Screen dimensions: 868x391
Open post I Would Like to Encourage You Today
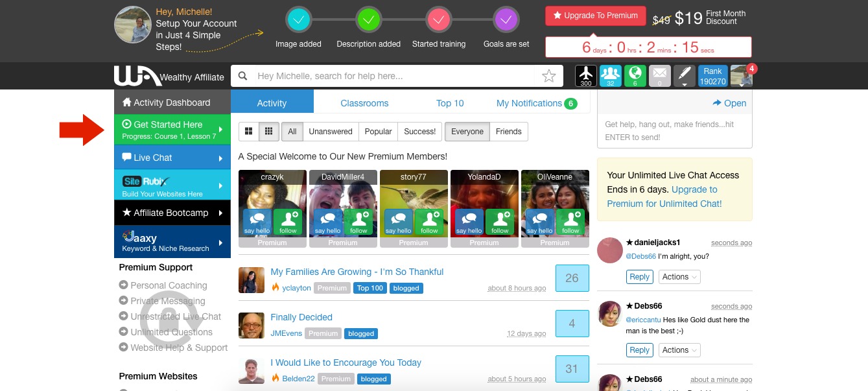point(346,362)
